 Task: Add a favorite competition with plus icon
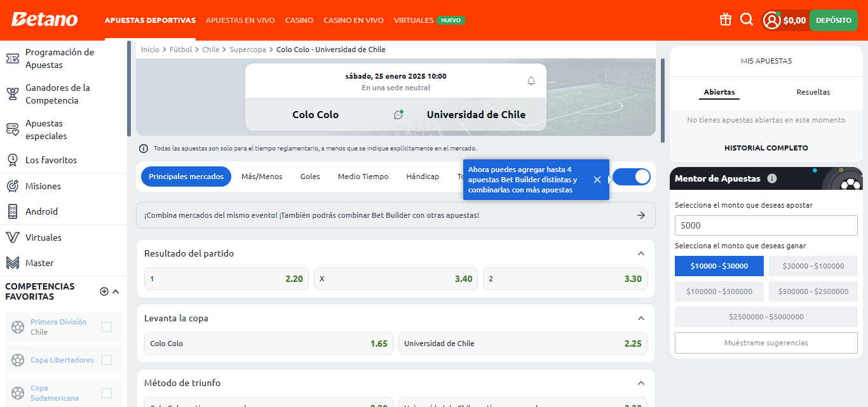coord(104,291)
